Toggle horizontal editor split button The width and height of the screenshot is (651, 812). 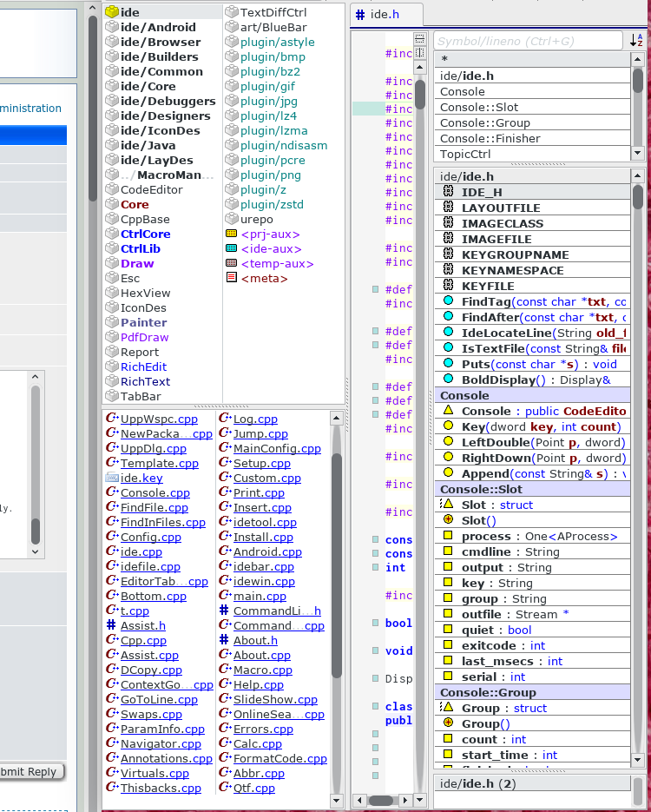(x=421, y=38)
